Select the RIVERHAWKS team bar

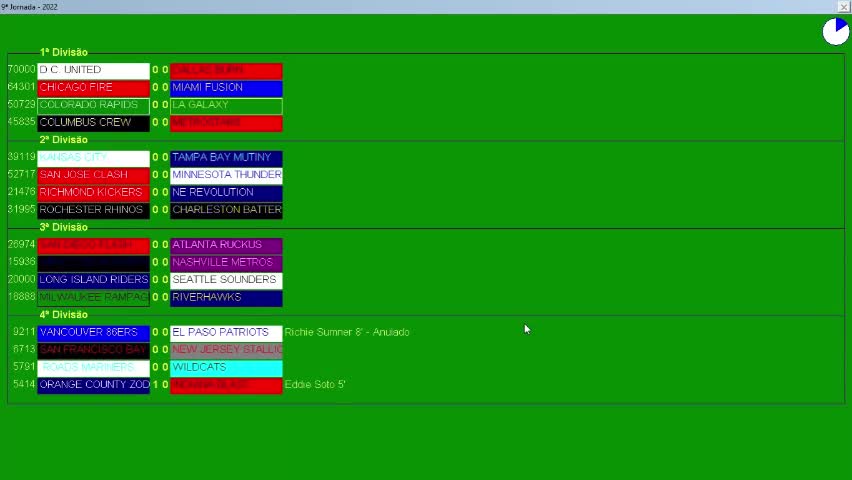point(226,298)
